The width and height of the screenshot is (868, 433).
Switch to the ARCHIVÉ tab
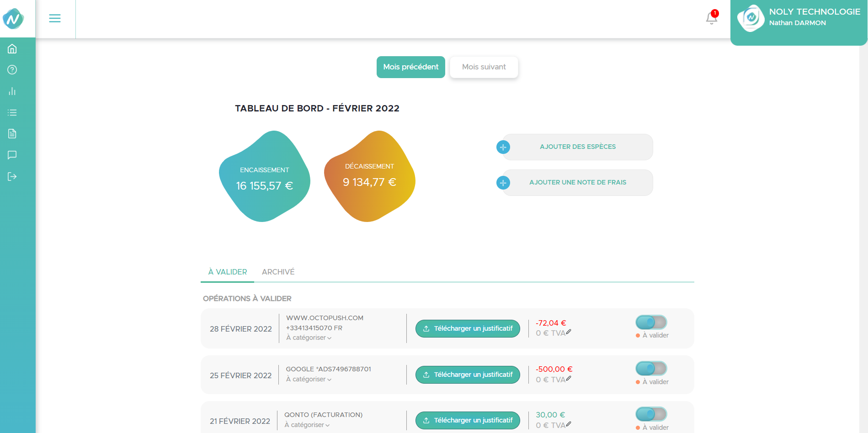point(277,271)
